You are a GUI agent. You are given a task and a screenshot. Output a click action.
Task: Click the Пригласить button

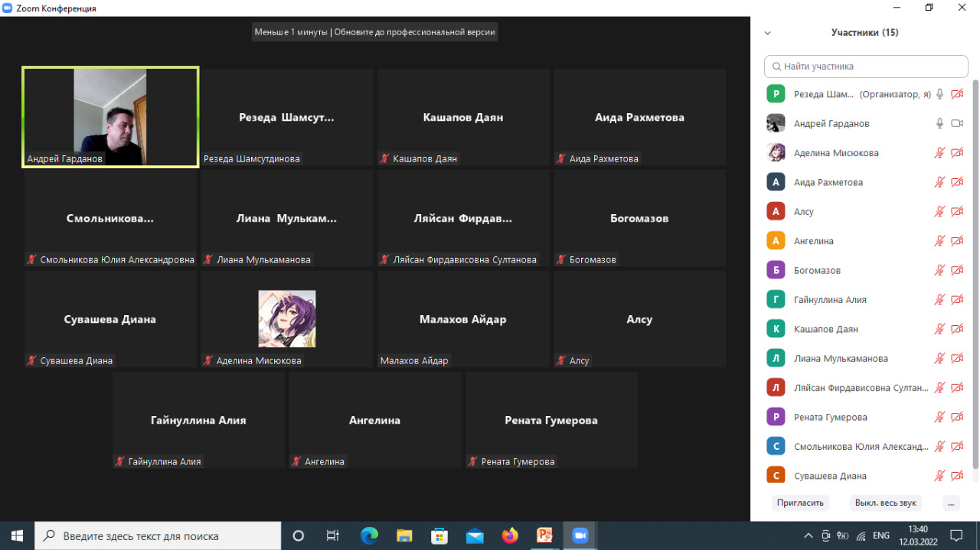coord(800,503)
